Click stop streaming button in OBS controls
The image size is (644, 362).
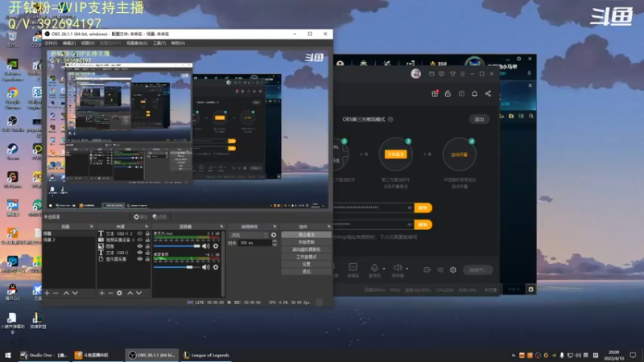307,235
